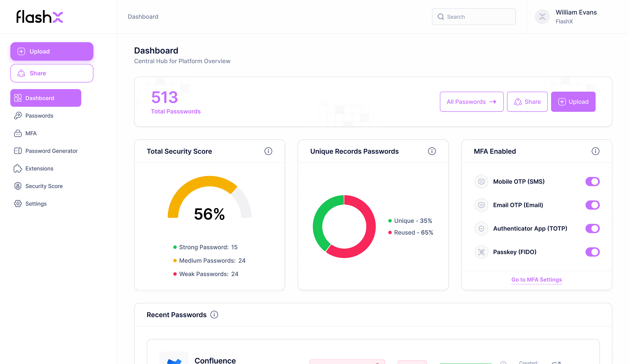Click the sidebar Share button
The height and width of the screenshot is (364, 629).
[52, 73]
